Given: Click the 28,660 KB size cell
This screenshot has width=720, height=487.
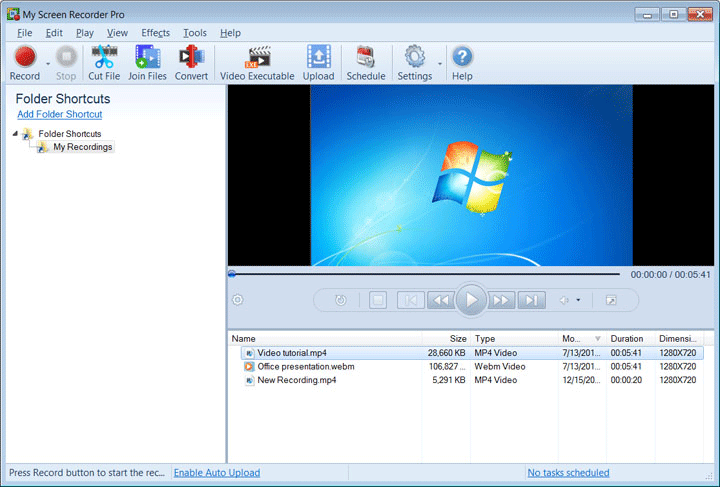Looking at the screenshot, I should pos(446,353).
